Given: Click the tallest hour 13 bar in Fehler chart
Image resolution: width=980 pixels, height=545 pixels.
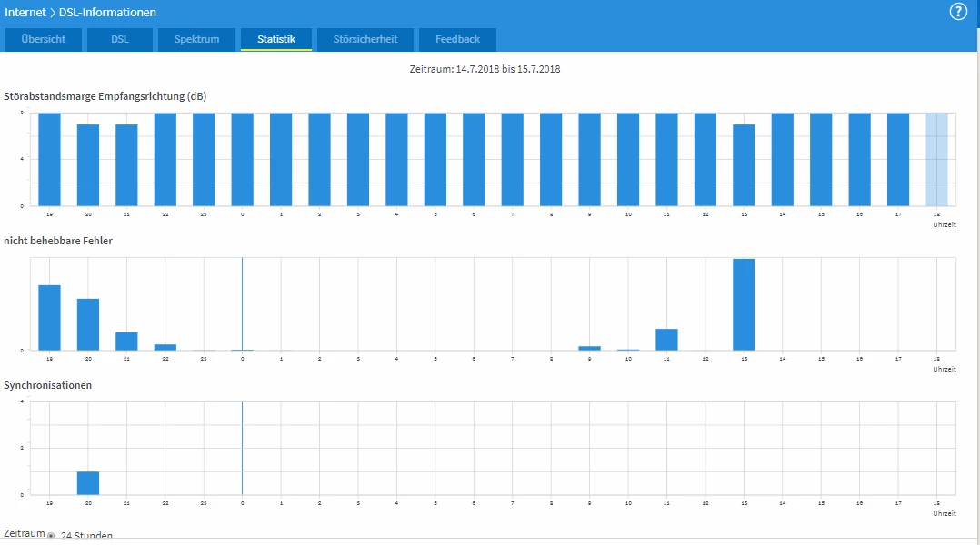Looking at the screenshot, I should pos(744,304).
